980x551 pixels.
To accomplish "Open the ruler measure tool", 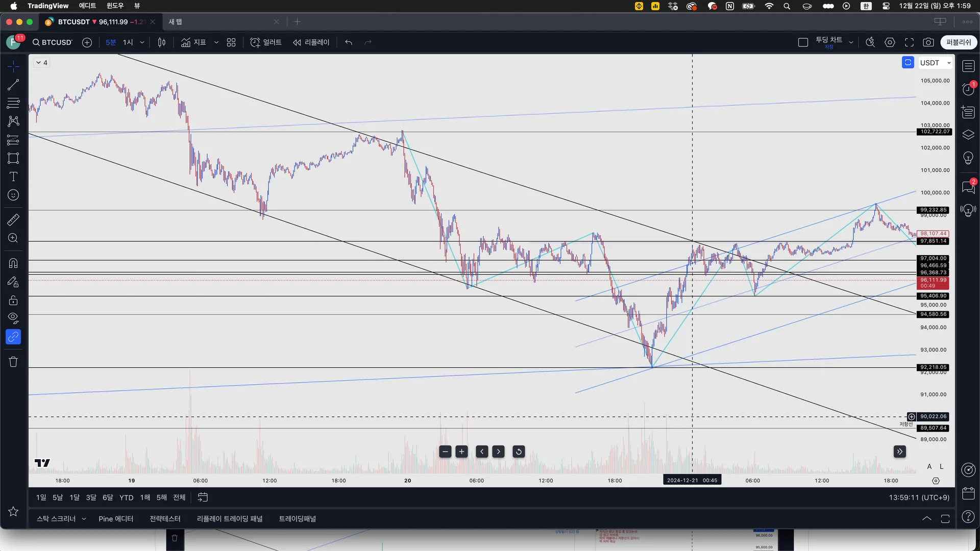I will click(x=13, y=220).
